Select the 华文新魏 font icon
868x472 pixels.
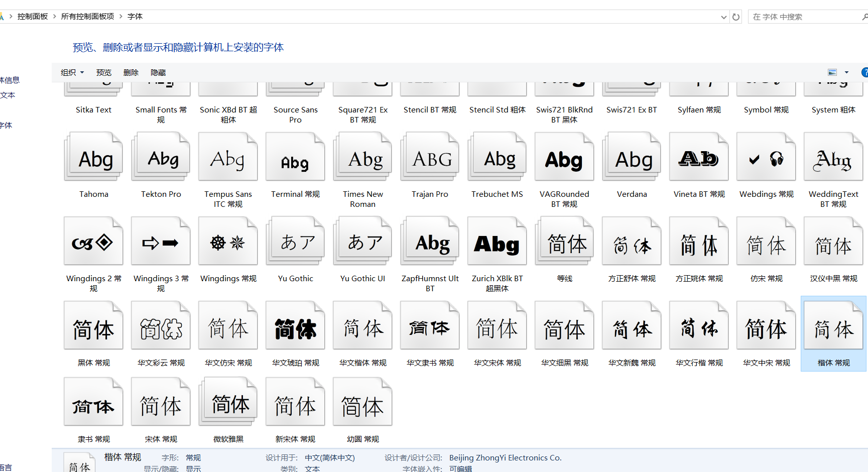tap(632, 325)
